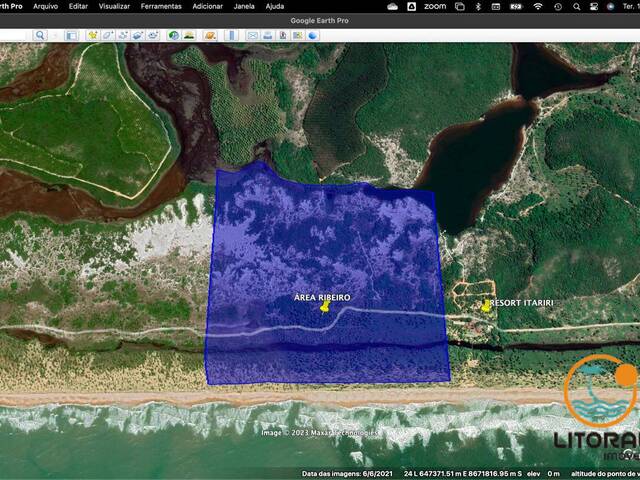Click the Add Image Overlay tool
This screenshot has height=480, width=640.
coord(137,35)
